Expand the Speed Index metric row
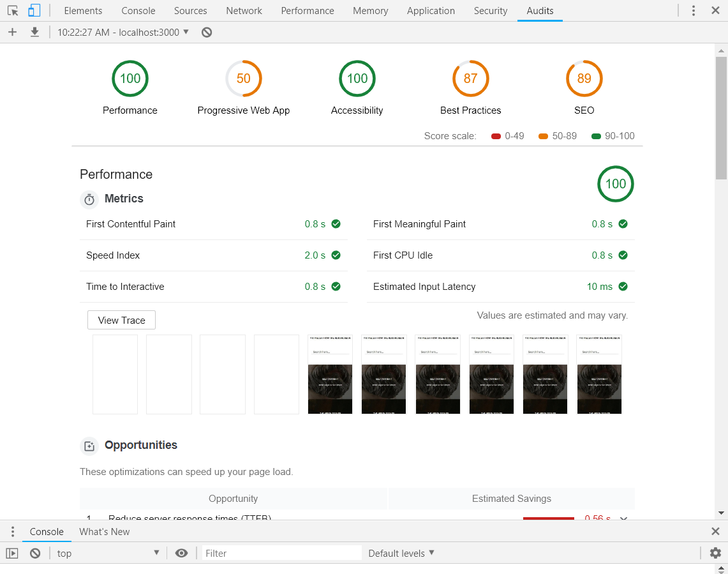 [x=214, y=255]
